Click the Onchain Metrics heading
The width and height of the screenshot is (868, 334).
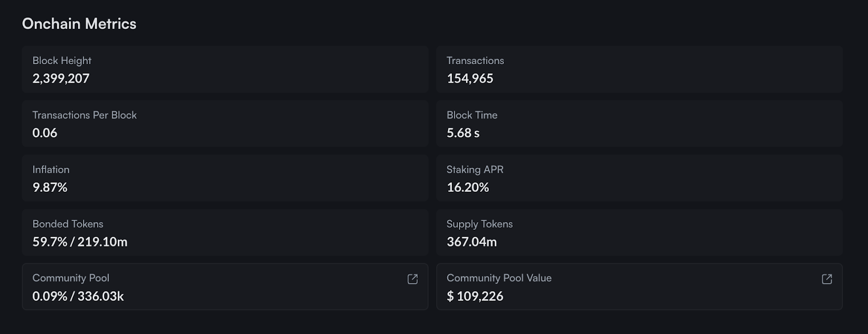coord(79,24)
